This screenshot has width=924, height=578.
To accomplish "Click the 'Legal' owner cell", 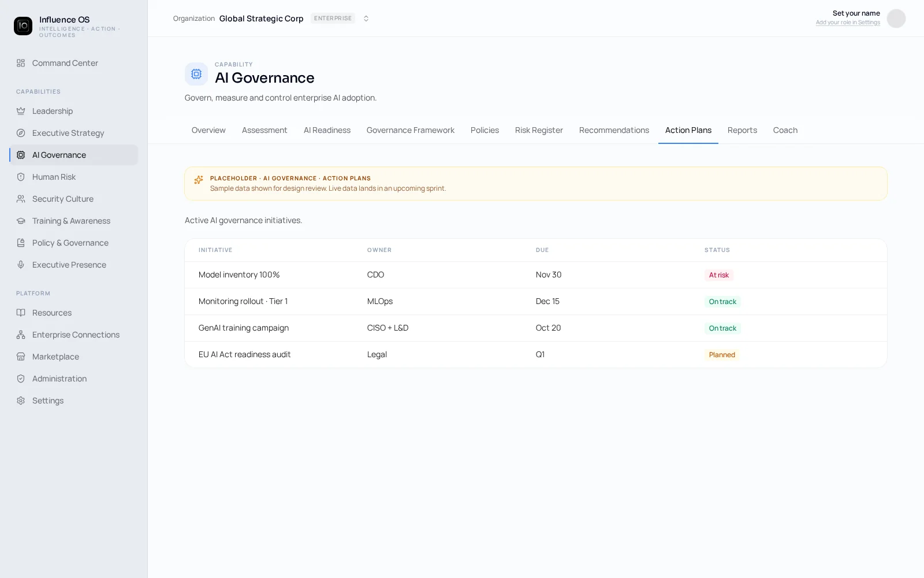I will 377,354.
